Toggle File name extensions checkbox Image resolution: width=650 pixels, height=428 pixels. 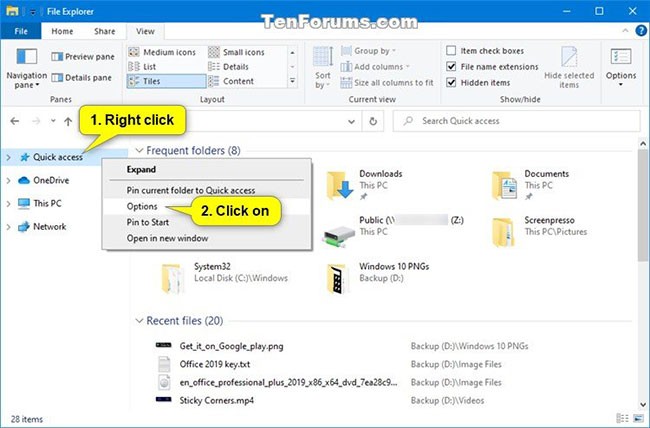click(x=454, y=66)
